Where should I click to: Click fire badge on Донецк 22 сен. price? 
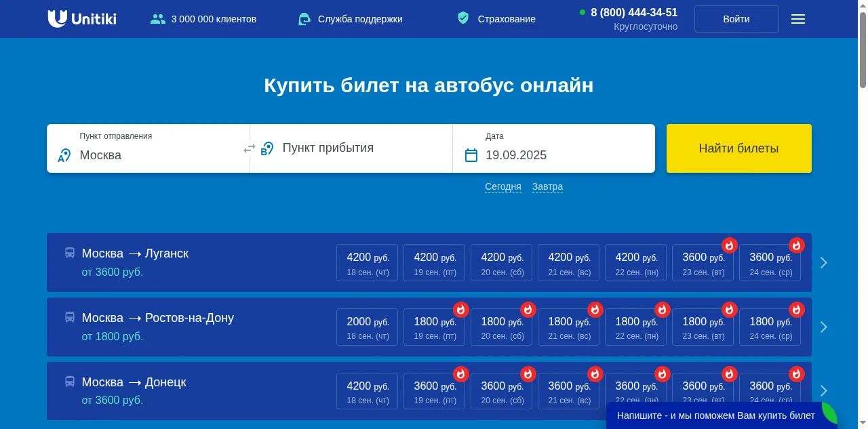(663, 374)
